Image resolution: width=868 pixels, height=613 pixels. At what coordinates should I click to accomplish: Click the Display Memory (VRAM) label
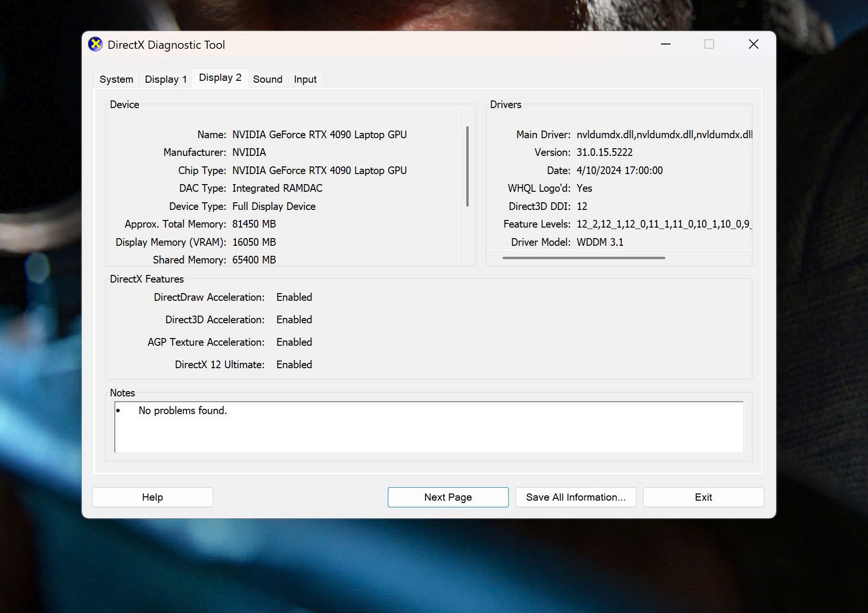[x=171, y=242]
